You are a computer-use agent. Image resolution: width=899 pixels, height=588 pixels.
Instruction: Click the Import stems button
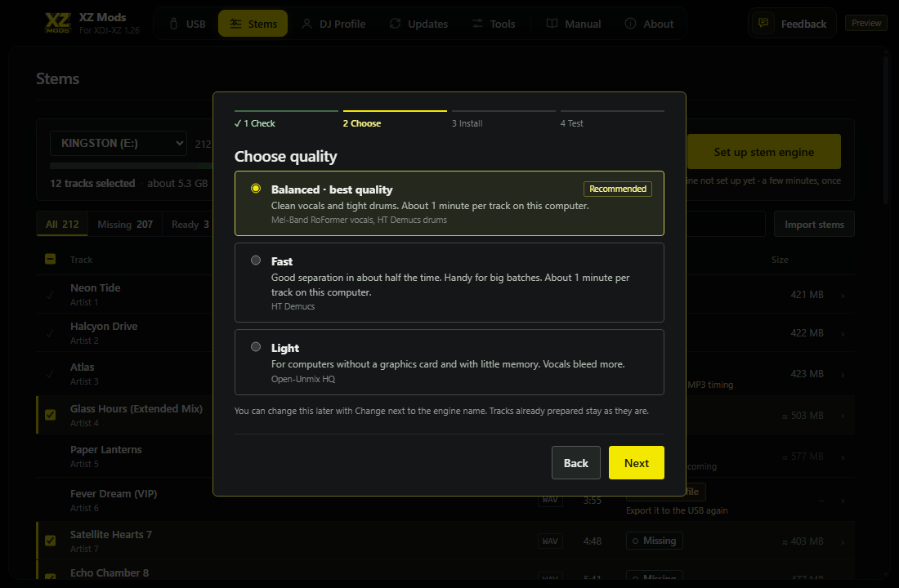click(814, 224)
